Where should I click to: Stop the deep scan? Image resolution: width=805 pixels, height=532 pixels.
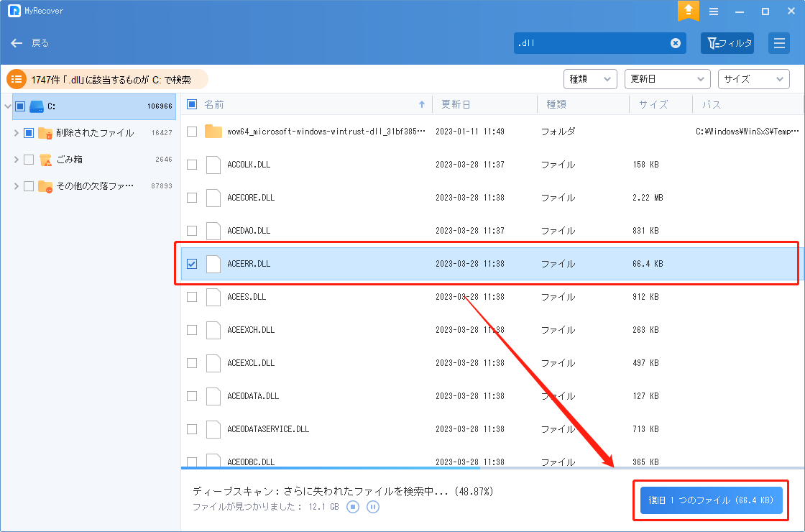tap(353, 507)
